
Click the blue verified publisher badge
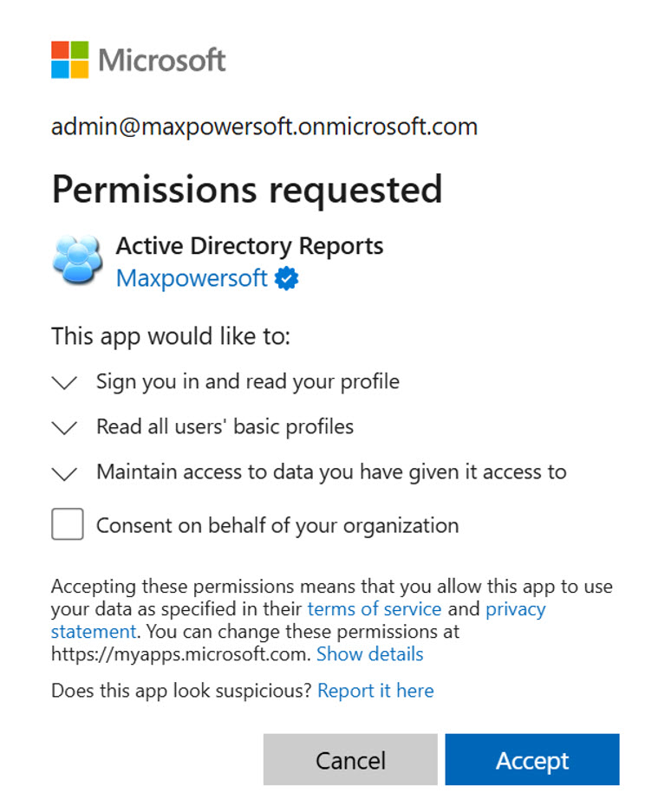tap(287, 279)
